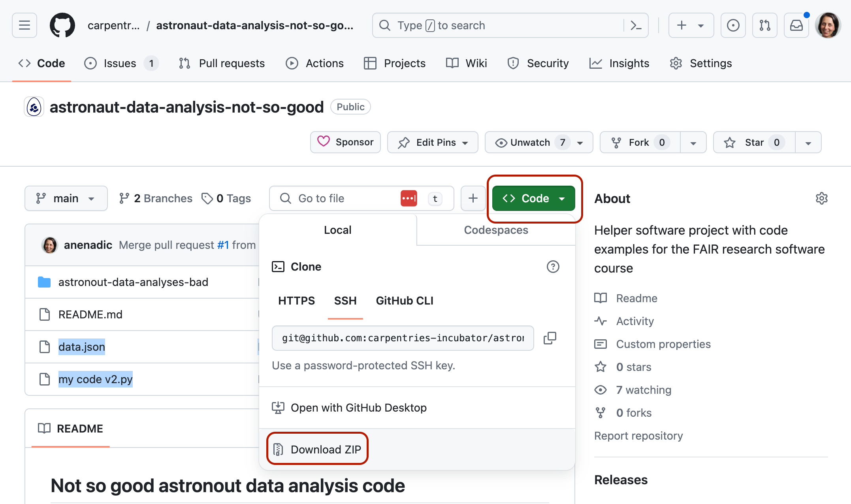Open the issues shortcut icon in header
851x504 pixels.
pyautogui.click(x=733, y=25)
